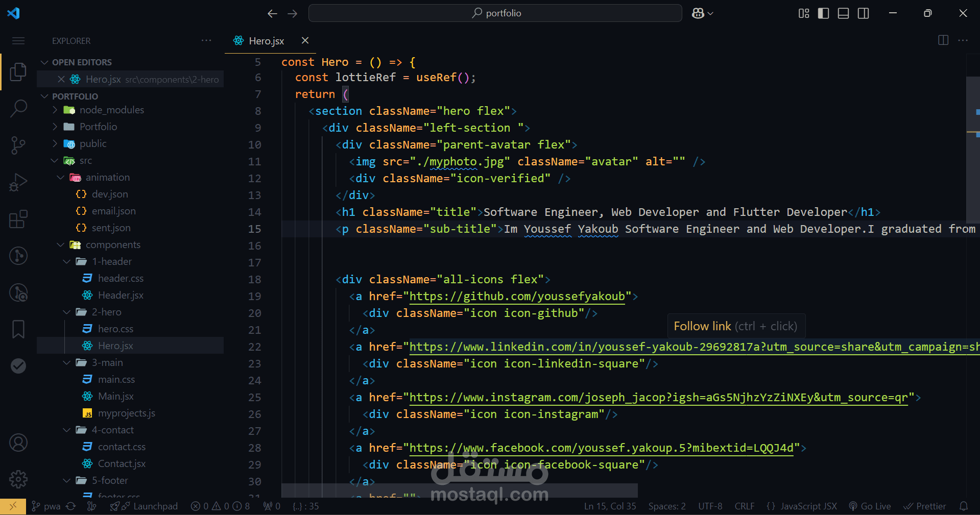The width and height of the screenshot is (980, 515).
Task: Close the Hero.jsx editor tab
Action: pos(305,40)
